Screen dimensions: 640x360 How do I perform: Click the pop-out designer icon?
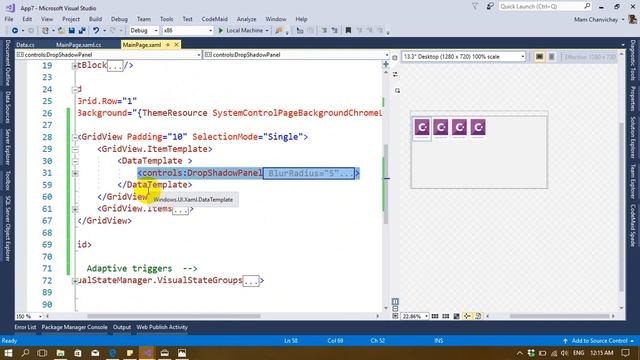coord(397,91)
